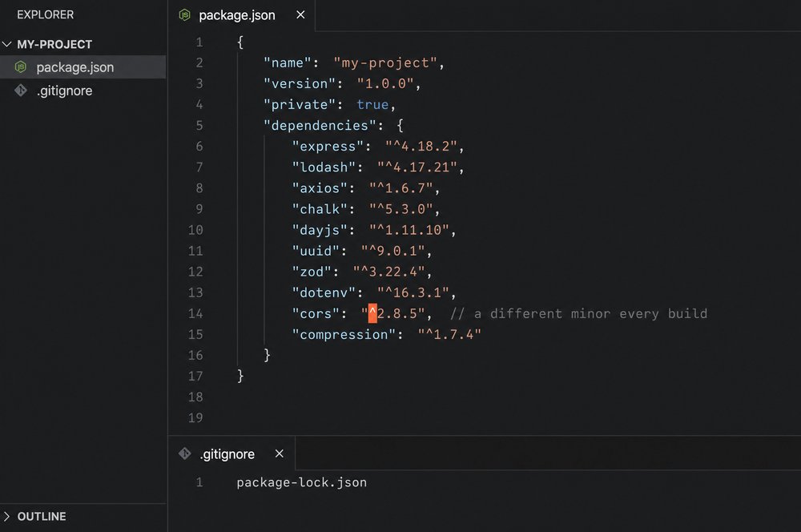Click the "chalk" dependency name
The width and height of the screenshot is (801, 532).
tap(320, 209)
